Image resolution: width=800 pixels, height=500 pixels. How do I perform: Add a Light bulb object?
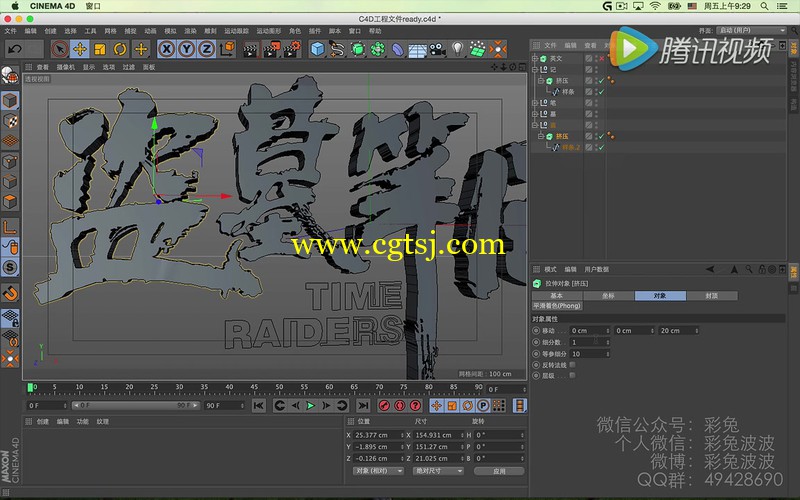(x=458, y=49)
